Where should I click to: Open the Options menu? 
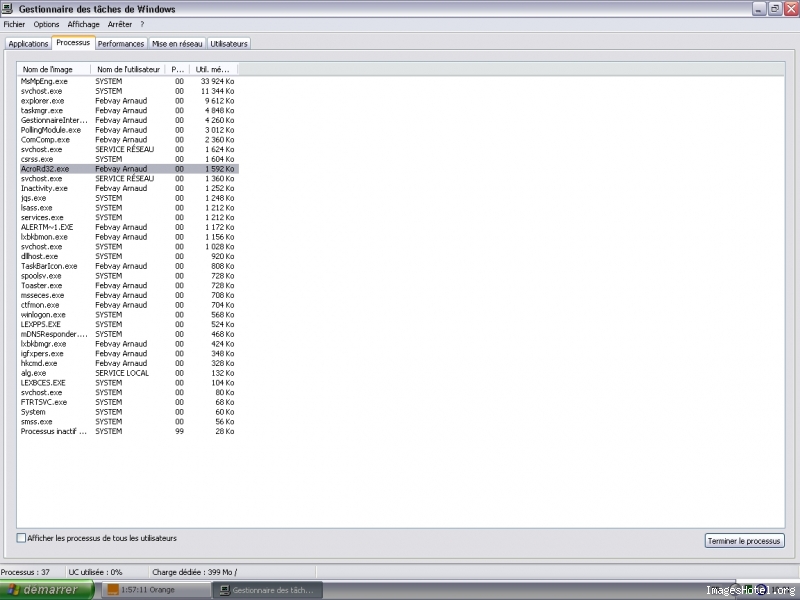(46, 24)
